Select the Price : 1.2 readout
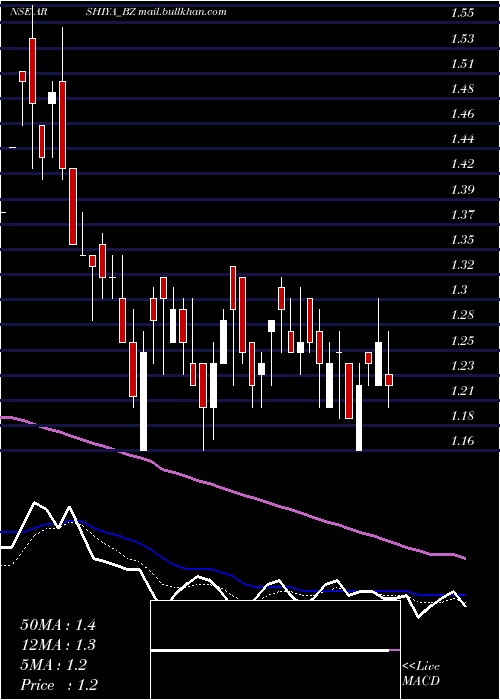 (59, 685)
